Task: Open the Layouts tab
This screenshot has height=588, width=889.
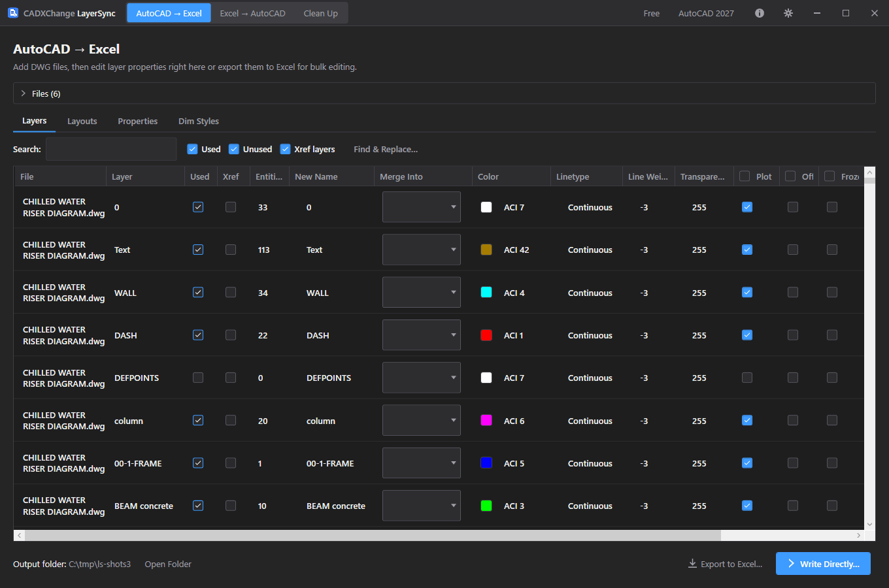Action: (82, 122)
